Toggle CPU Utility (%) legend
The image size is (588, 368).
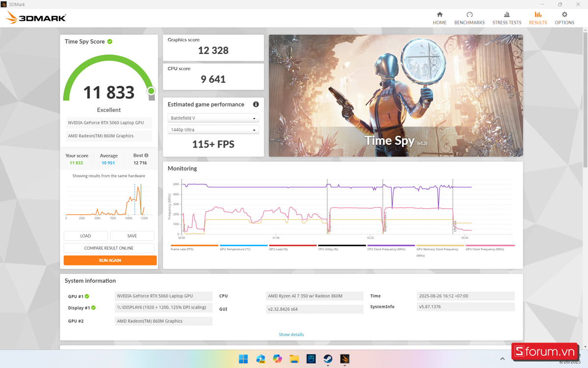click(x=342, y=248)
